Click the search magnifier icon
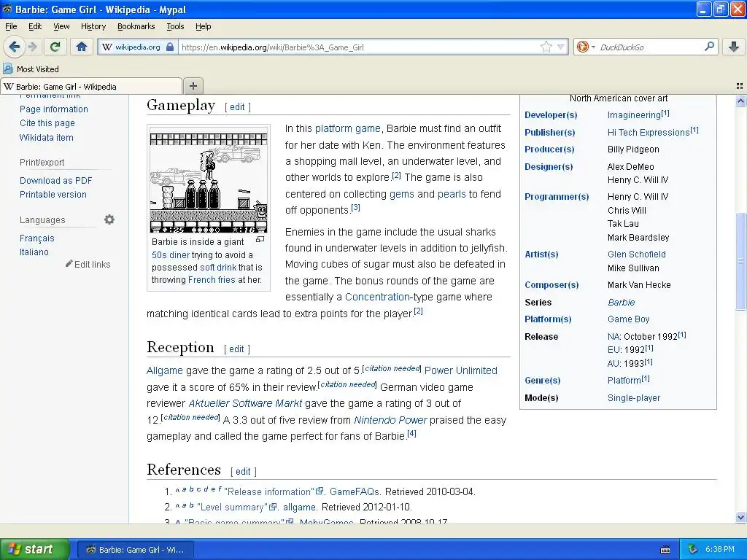Image resolution: width=747 pixels, height=560 pixels. (x=709, y=47)
